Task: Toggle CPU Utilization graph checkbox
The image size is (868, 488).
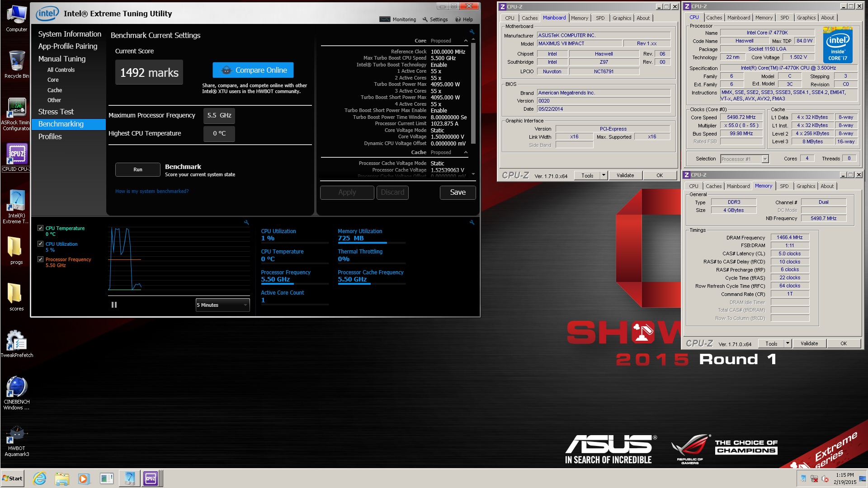Action: pos(41,244)
